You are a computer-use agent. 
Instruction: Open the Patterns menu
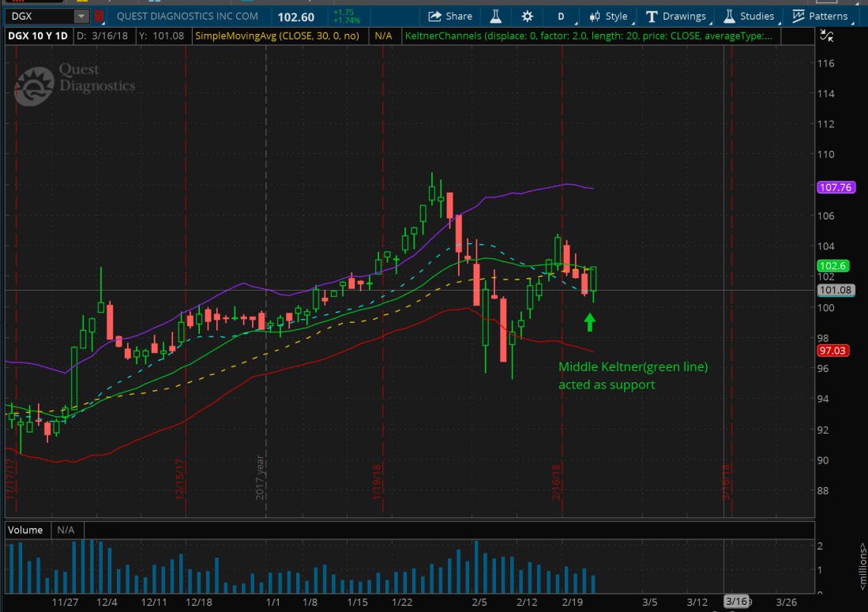coord(820,16)
